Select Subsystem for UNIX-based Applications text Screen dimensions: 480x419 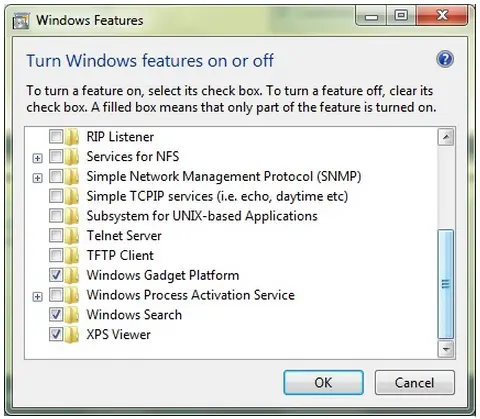coord(202,216)
